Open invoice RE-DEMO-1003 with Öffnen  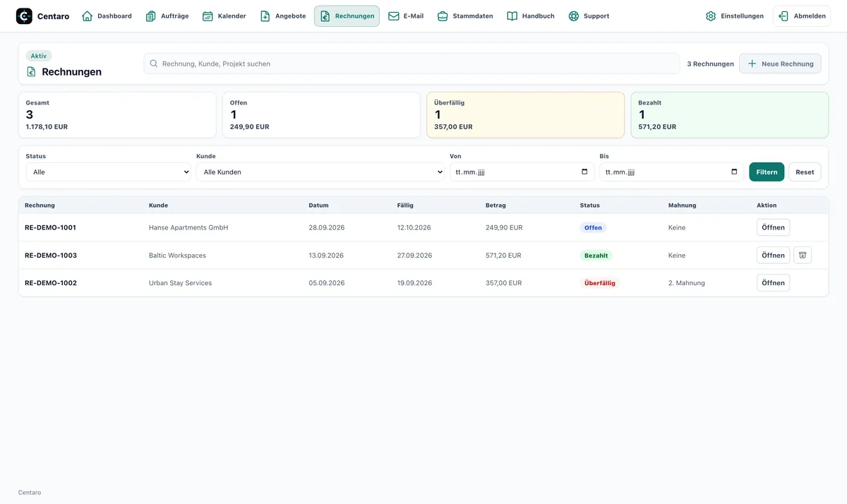(x=773, y=256)
